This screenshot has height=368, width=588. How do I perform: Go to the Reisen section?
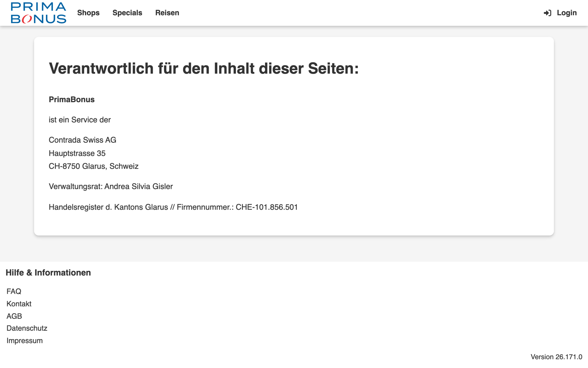(167, 13)
